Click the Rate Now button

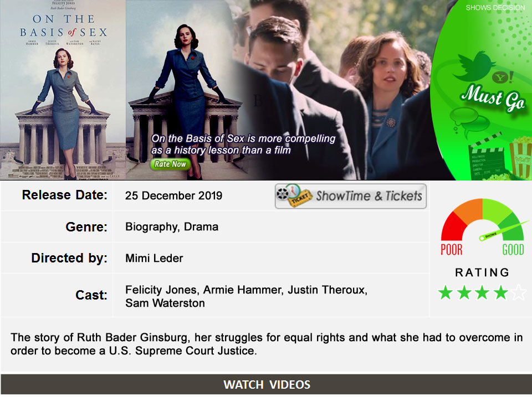pos(170,164)
